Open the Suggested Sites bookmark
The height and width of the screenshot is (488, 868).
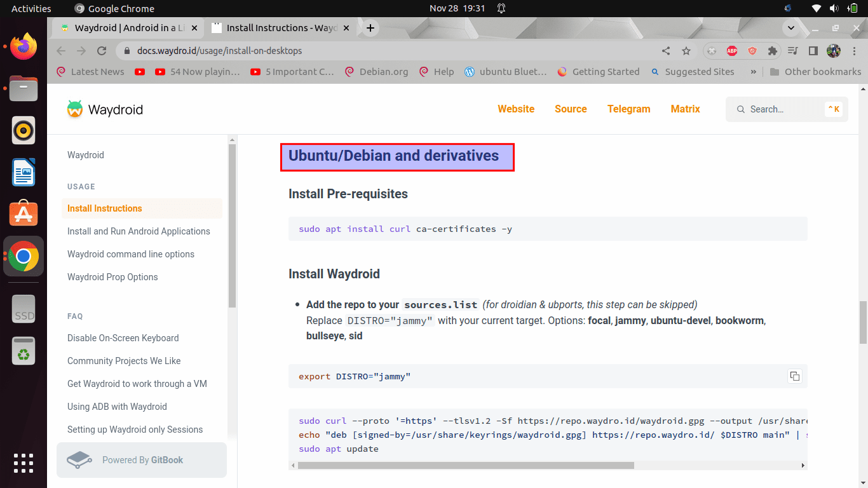693,72
